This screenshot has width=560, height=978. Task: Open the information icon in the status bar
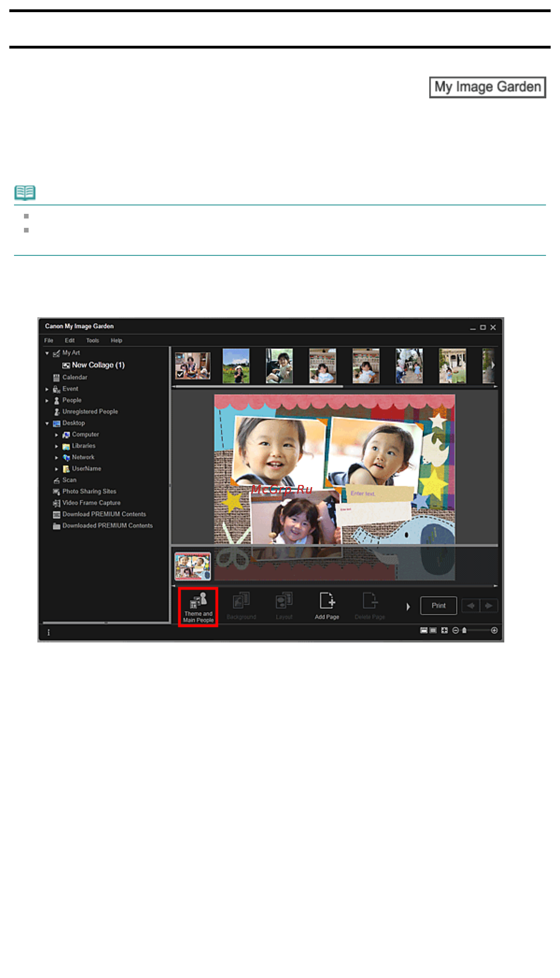tap(49, 632)
